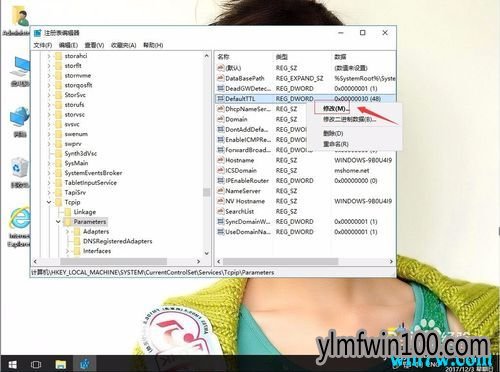Click the values pane horizontal scrollbar thumb
The width and height of the screenshot is (500, 372).
pos(280,261)
